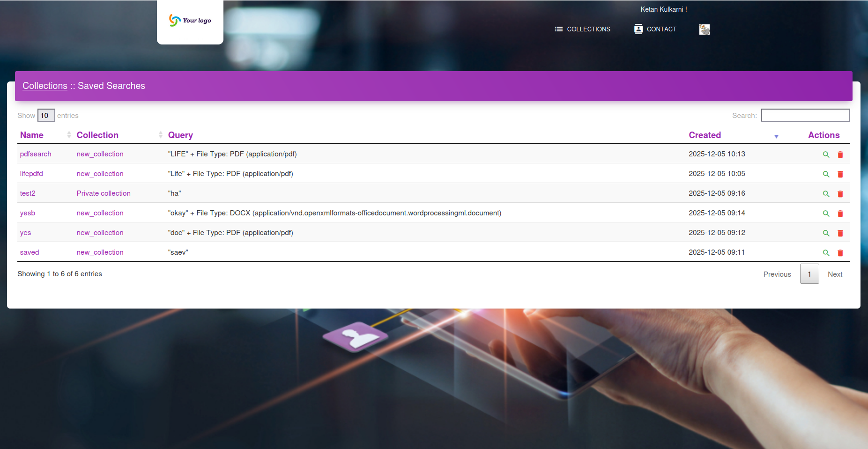Click trash icon for the yes search
This screenshot has height=449, width=868.
(x=840, y=233)
